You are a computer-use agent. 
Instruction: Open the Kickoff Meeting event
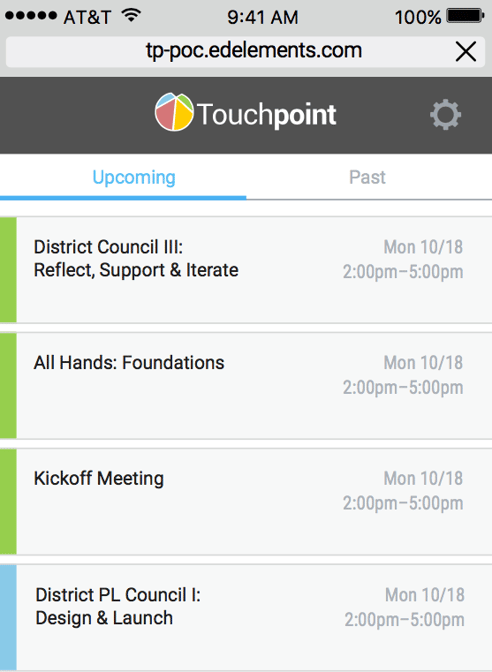point(246,501)
